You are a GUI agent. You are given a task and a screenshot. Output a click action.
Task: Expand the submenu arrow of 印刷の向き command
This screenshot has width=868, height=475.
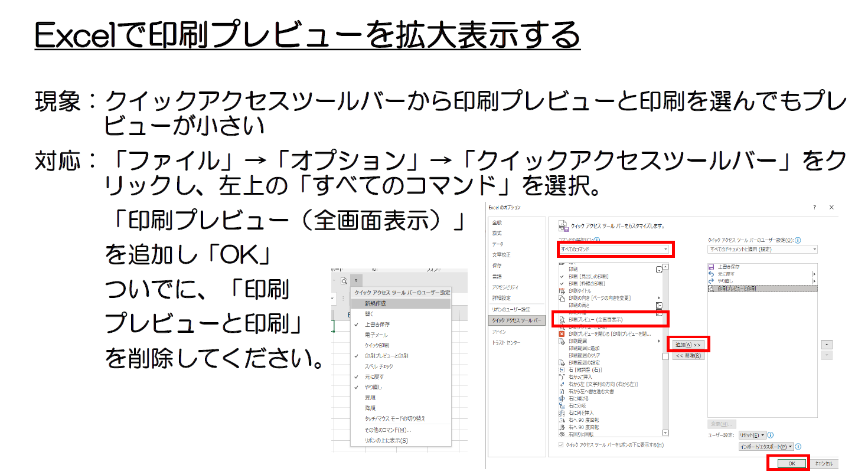coord(659,298)
